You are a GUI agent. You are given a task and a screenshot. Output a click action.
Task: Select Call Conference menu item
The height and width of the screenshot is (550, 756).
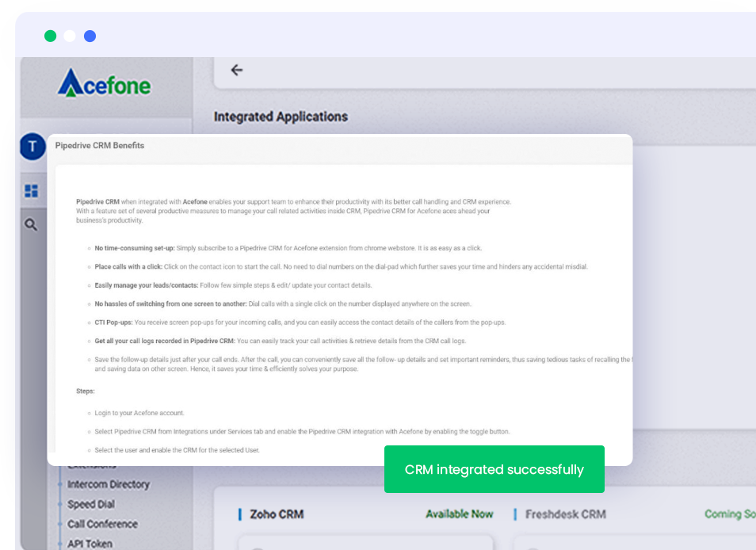coord(102,524)
